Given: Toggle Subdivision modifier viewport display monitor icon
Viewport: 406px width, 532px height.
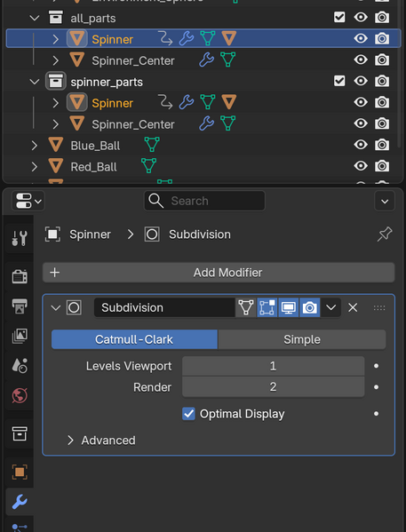Looking at the screenshot, I should (289, 307).
